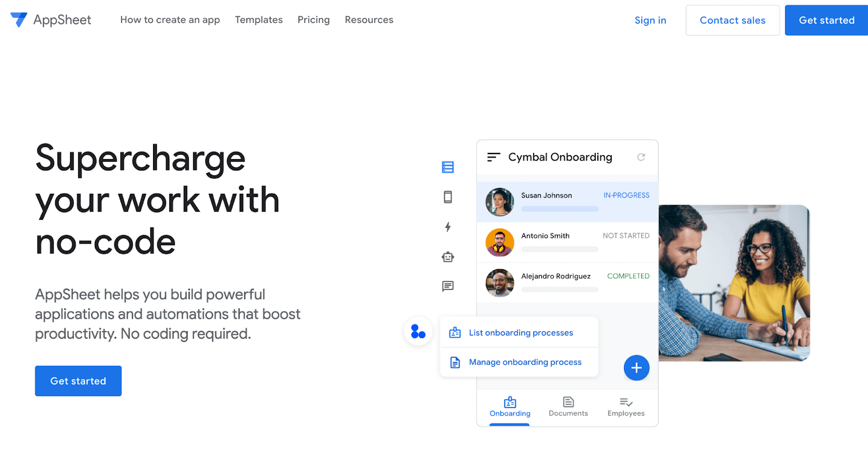This screenshot has height=451, width=868.
Task: Select the Alejandro Rodriguez avatar thumbnail
Action: [x=500, y=283]
